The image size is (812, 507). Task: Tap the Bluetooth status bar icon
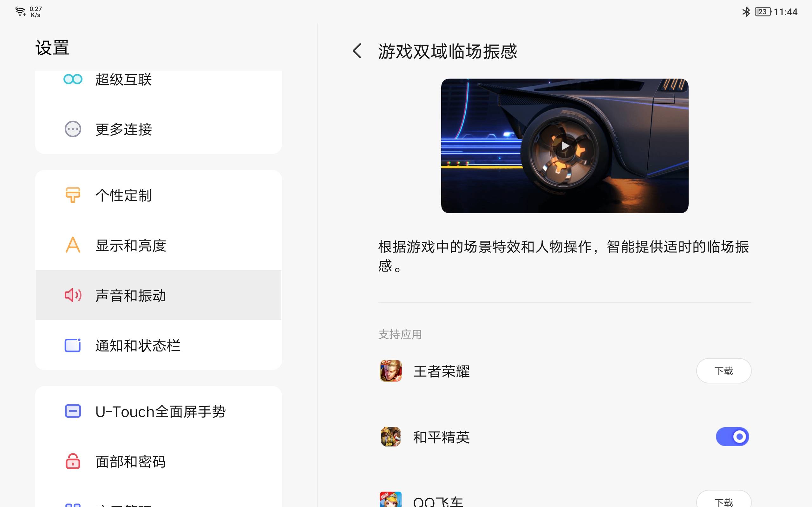[x=746, y=12]
